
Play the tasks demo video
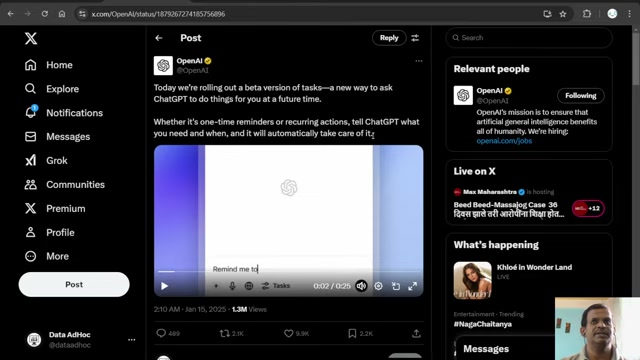(x=164, y=286)
